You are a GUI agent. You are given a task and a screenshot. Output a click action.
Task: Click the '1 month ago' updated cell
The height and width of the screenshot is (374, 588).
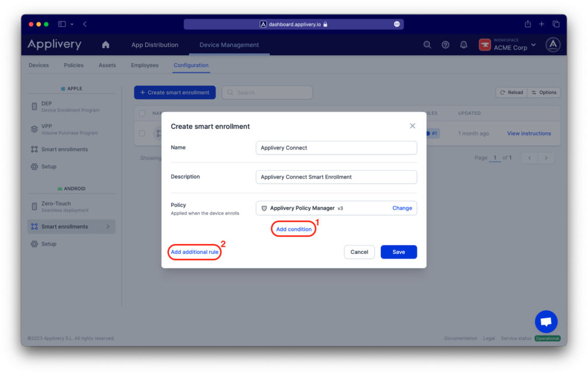tap(473, 133)
